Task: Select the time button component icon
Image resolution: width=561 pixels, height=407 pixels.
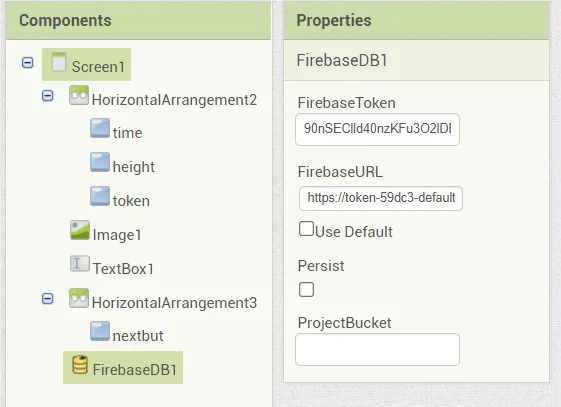Action: tap(100, 128)
